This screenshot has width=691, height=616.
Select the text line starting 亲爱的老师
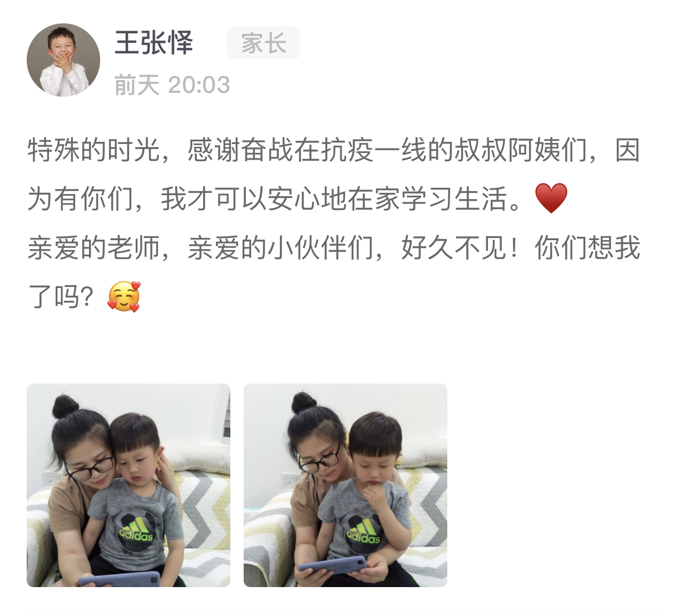[x=334, y=247]
